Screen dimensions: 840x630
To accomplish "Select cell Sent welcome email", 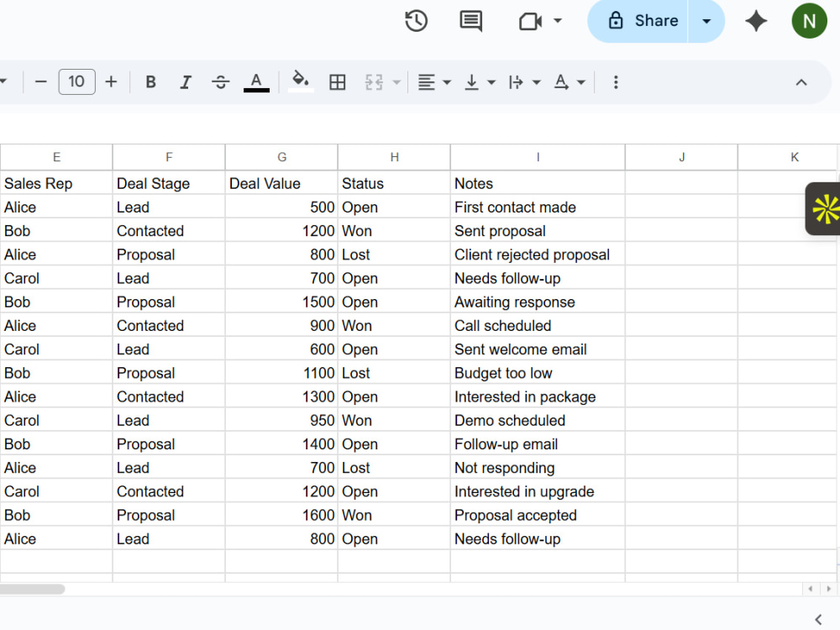I will click(538, 349).
